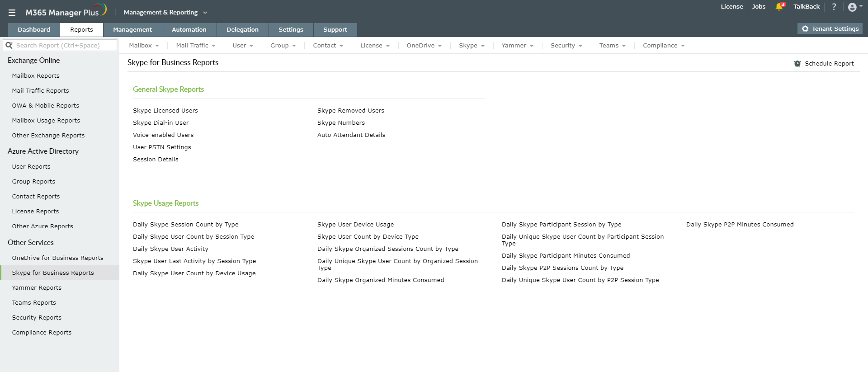Click the Search Report input field
The image size is (868, 372).
tap(63, 45)
